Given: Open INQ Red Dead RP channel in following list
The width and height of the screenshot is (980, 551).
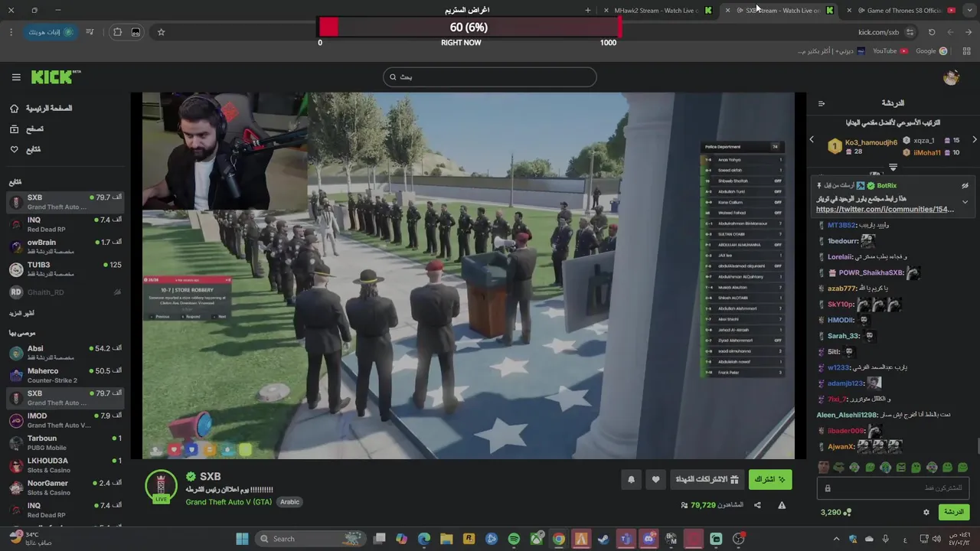Looking at the screenshot, I should tap(65, 224).
